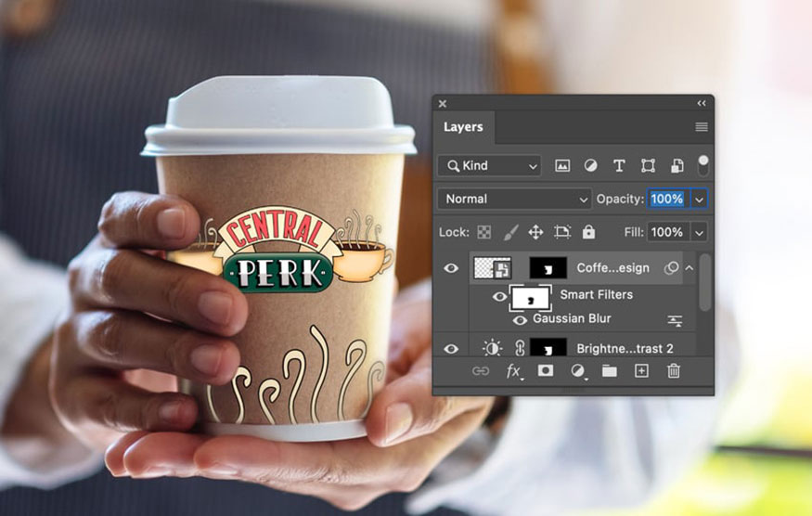Screen dimensions: 812x516
Task: Select the Brightne...trast 2 layer name
Action: click(625, 349)
